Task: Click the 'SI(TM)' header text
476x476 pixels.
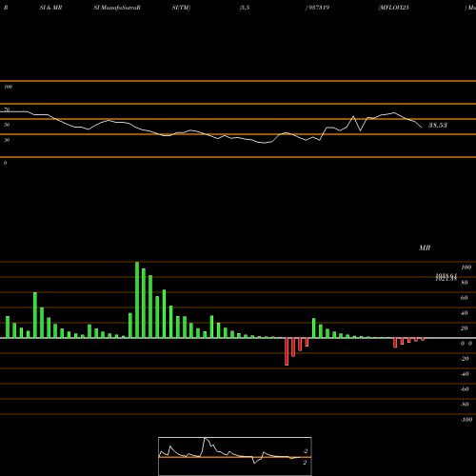Action: coord(181,8)
